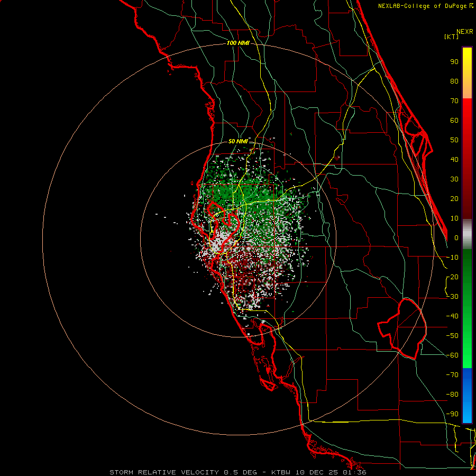The image size is (476, 476).
Task: Click the 100 NMI range ring label
Action: pos(238,43)
